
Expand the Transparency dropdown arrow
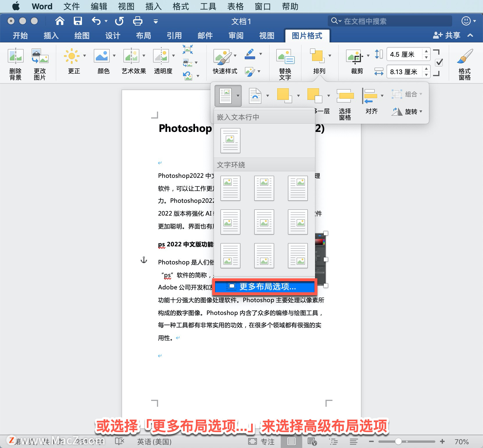pos(173,55)
